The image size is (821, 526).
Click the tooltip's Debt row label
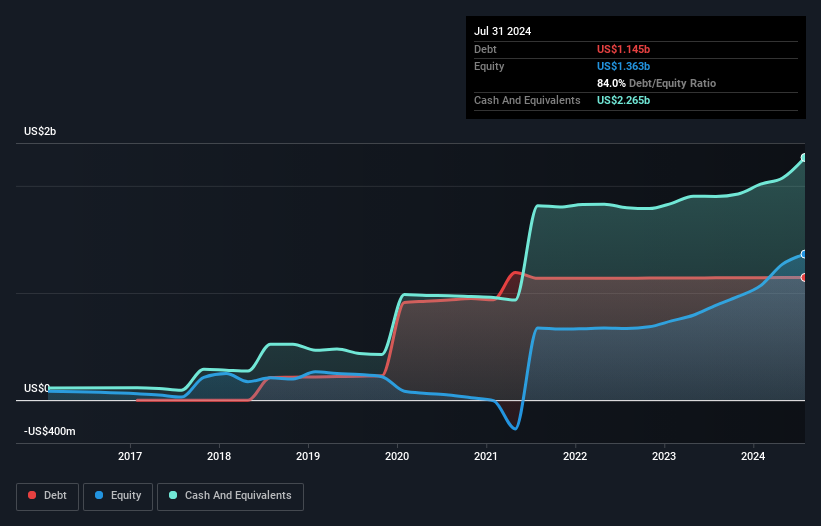coord(485,49)
